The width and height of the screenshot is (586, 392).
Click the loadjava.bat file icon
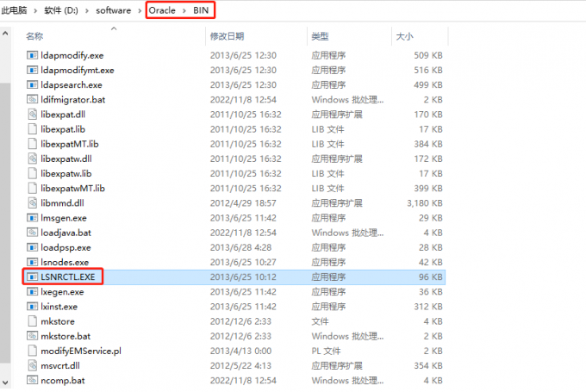32,233
